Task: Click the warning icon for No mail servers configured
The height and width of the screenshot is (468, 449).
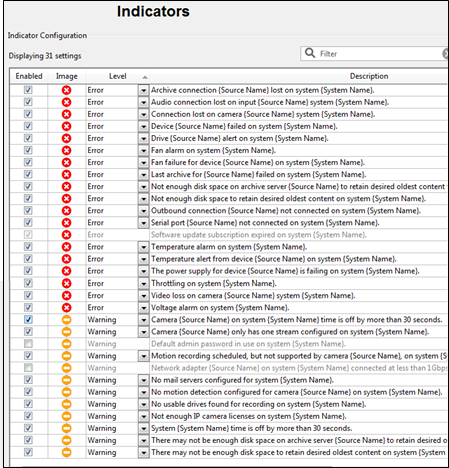Action: 66,380
